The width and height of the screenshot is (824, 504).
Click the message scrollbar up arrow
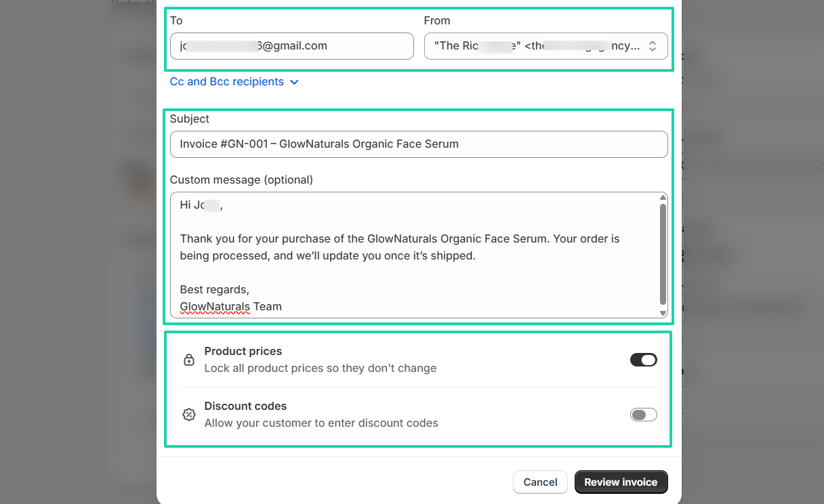click(x=663, y=198)
